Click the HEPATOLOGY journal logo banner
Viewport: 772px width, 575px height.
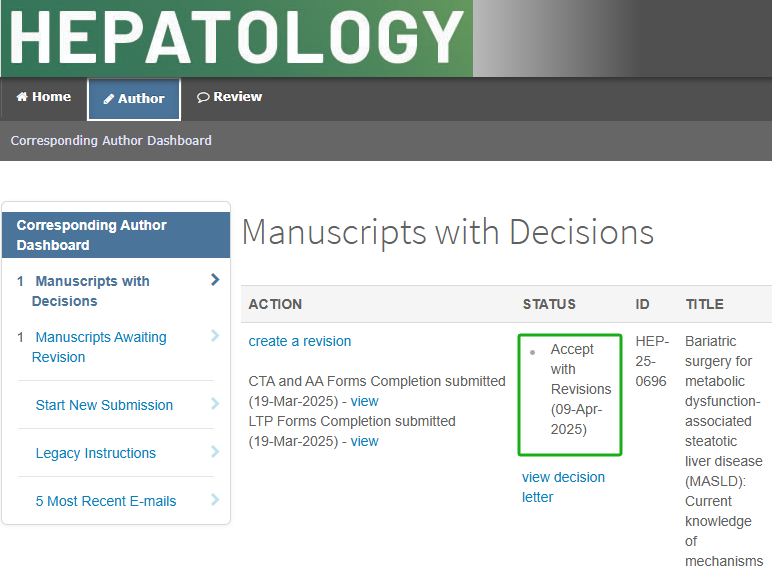[237, 38]
